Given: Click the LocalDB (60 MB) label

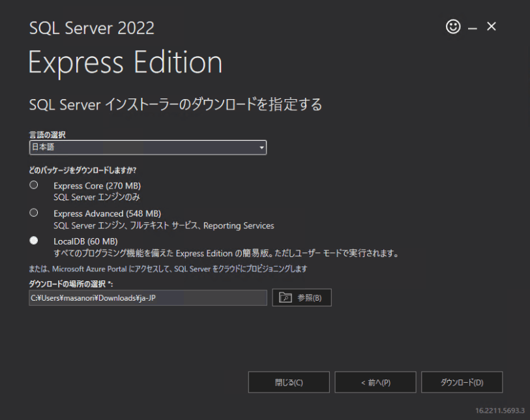Looking at the screenshot, I should click(x=85, y=241).
